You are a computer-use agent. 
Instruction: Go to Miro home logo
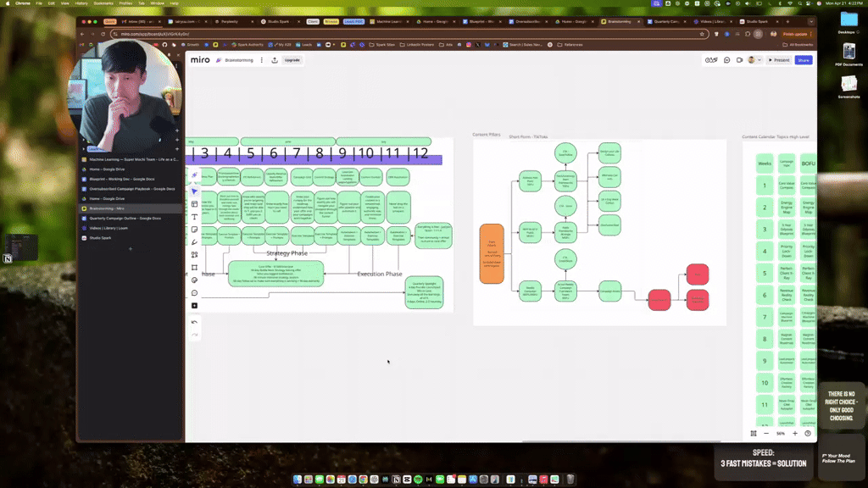pyautogui.click(x=200, y=60)
